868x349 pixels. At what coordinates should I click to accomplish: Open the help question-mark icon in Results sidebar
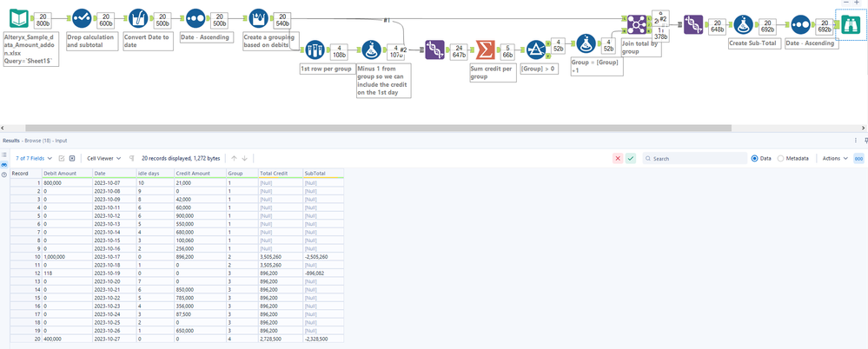3,174
